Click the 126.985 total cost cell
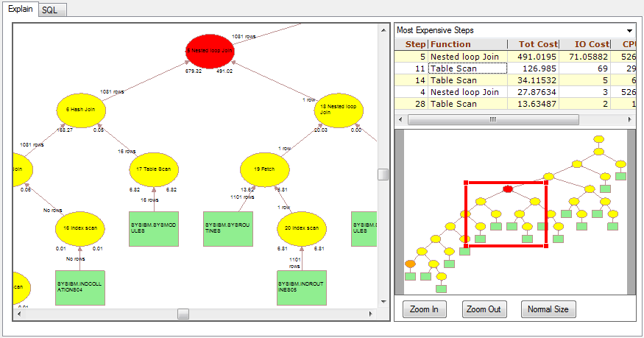This screenshot has width=644, height=338. (533, 68)
